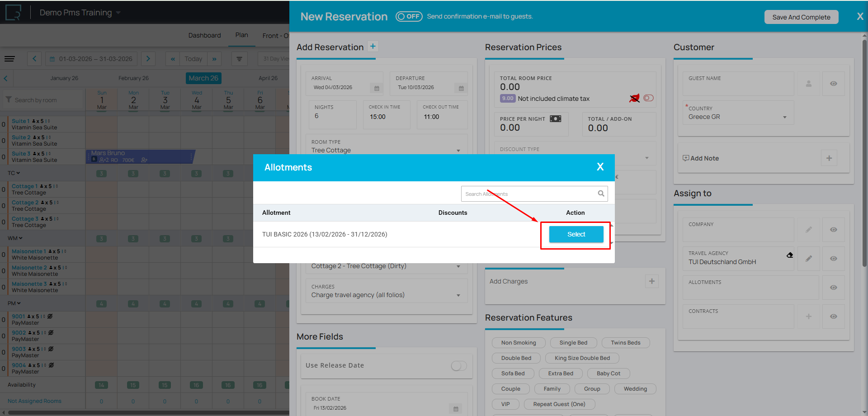Click the pencil icon next to Travel Agency
868x416 pixels.
[808, 259]
